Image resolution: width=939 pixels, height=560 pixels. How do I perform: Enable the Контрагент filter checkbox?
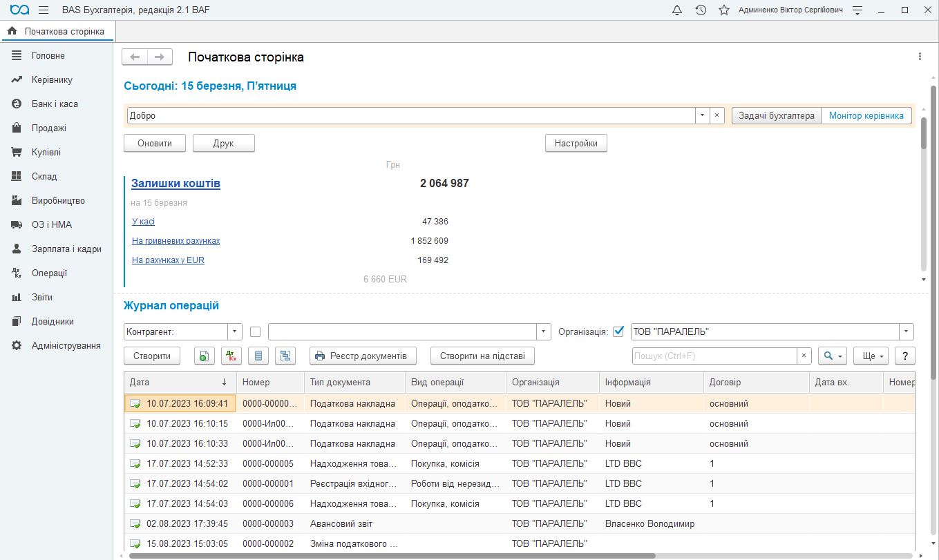[255, 331]
